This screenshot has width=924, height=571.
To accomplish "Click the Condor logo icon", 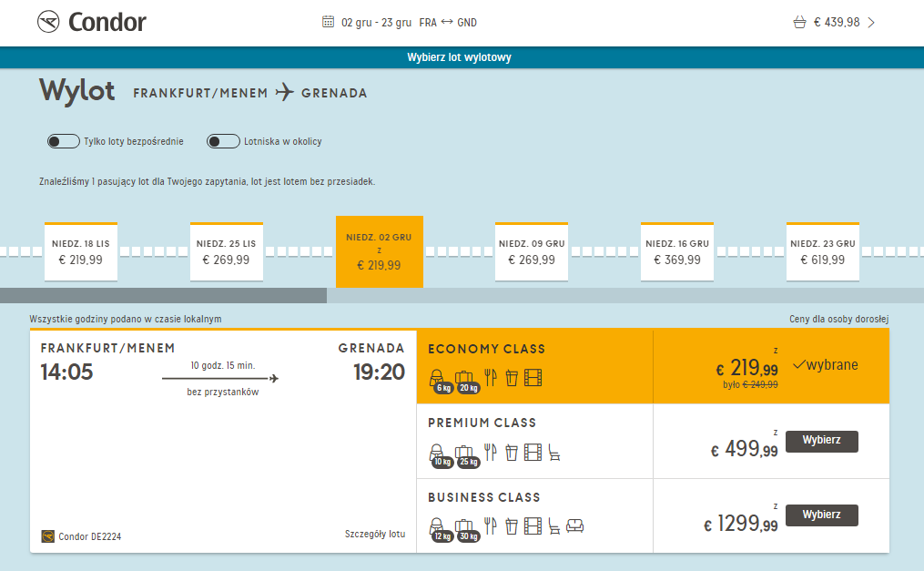I will tap(48, 22).
